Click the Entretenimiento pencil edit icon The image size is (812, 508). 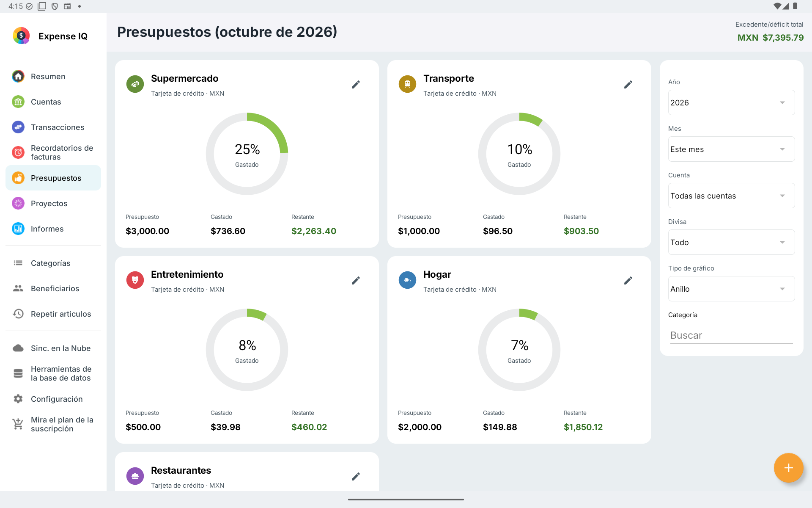click(x=356, y=281)
